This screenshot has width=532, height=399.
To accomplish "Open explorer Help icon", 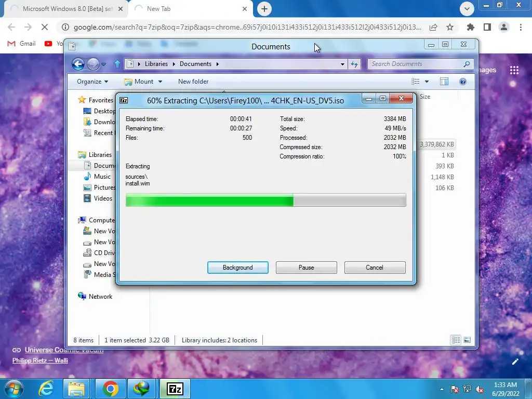I will pos(463,82).
